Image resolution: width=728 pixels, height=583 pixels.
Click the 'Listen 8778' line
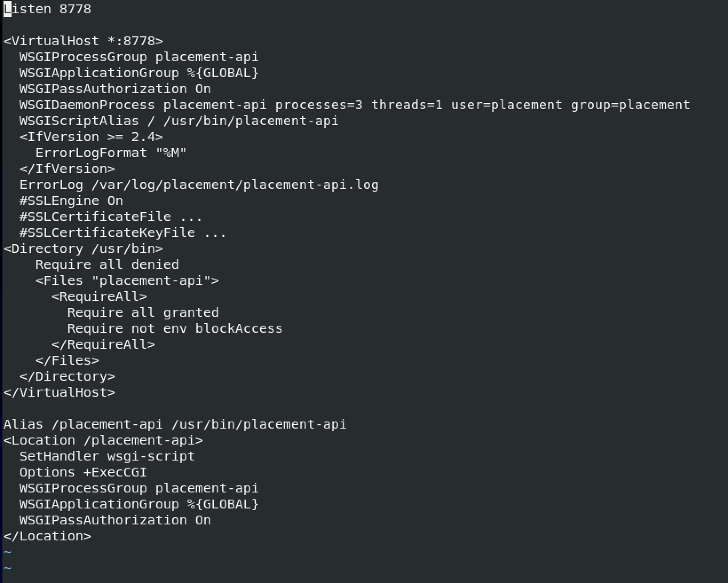click(x=47, y=9)
